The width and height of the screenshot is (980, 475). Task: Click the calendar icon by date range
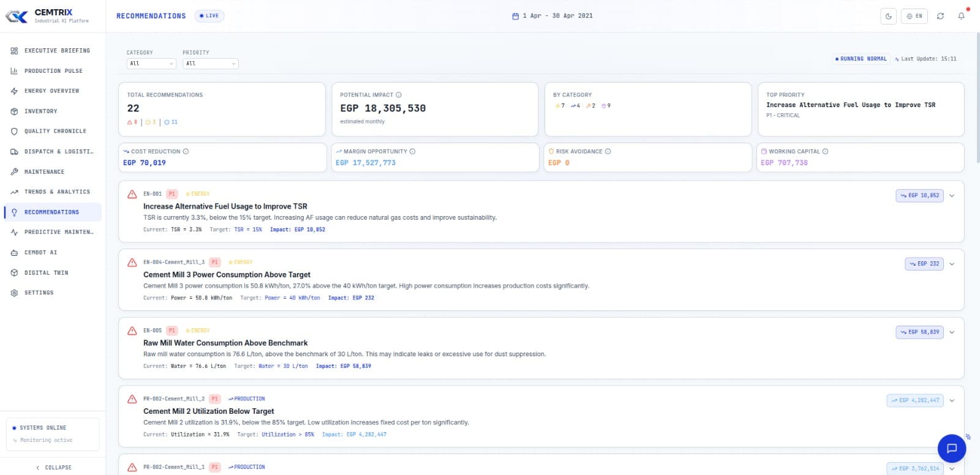click(515, 16)
